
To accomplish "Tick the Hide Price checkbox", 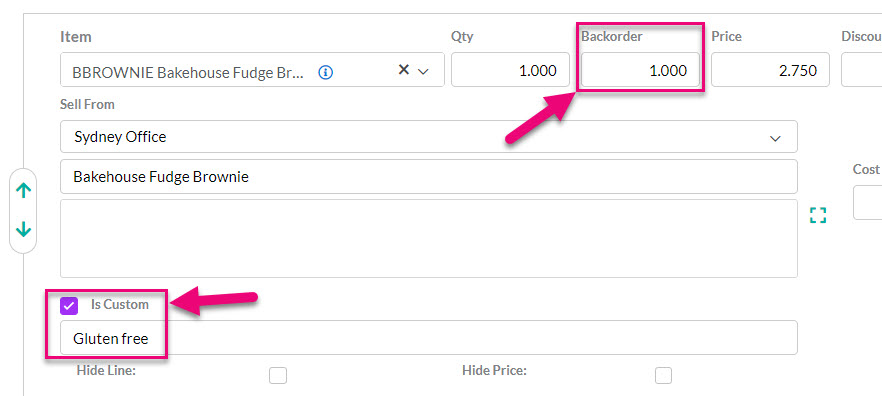I will 663,375.
